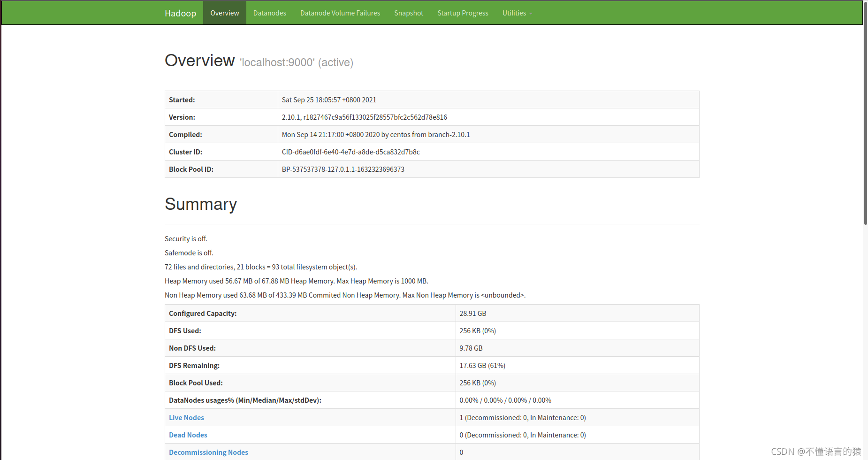Click the Summary heading
868x460 pixels.
pyautogui.click(x=201, y=204)
